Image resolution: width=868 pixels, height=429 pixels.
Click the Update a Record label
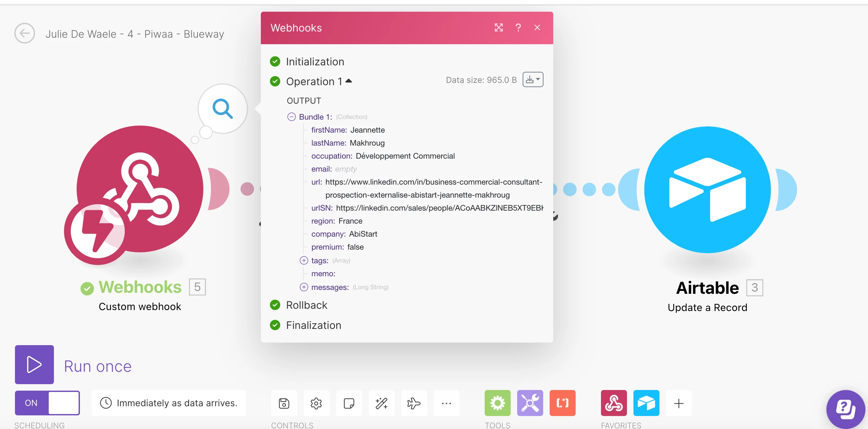pyautogui.click(x=707, y=307)
